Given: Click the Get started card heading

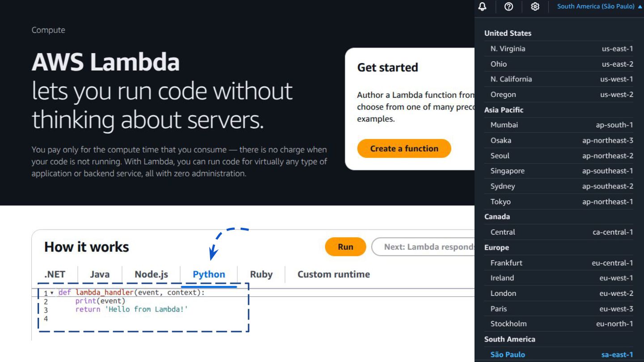Looking at the screenshot, I should tap(387, 67).
